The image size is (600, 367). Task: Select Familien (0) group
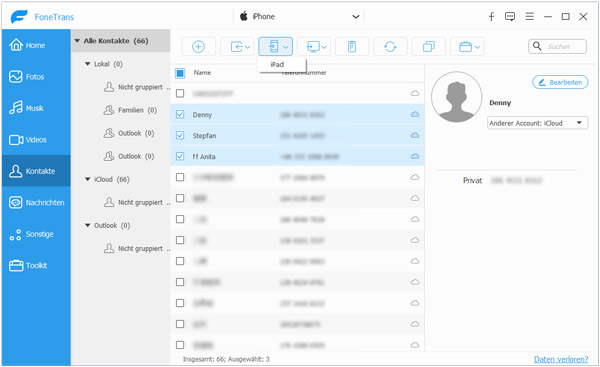(130, 110)
